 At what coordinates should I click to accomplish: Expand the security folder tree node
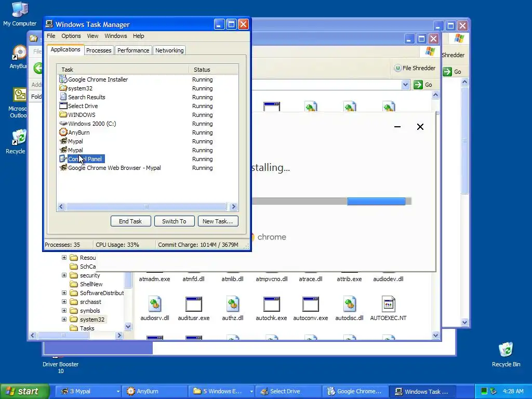click(x=64, y=275)
